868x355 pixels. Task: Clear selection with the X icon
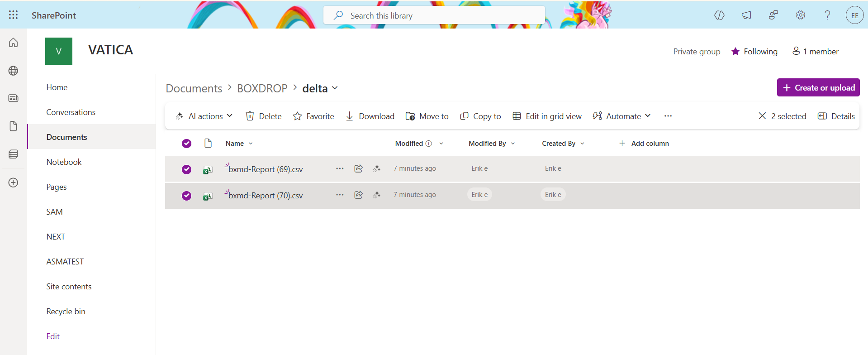click(762, 116)
